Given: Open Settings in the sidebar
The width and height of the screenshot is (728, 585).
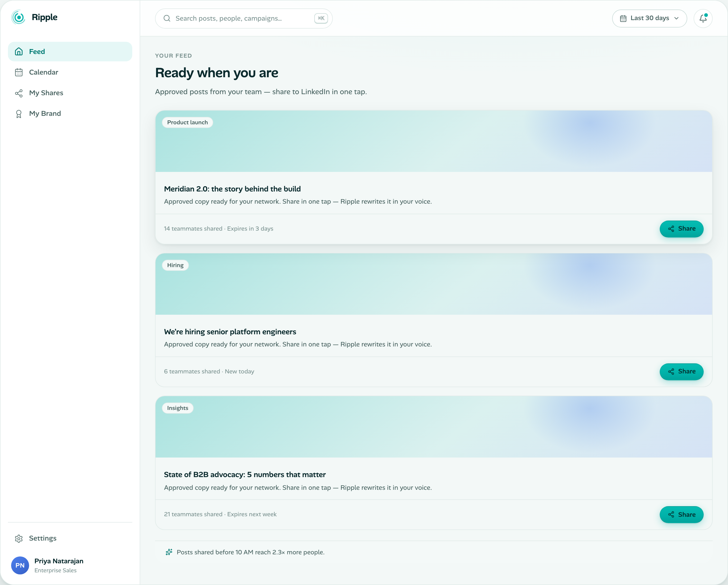Looking at the screenshot, I should [x=70, y=538].
